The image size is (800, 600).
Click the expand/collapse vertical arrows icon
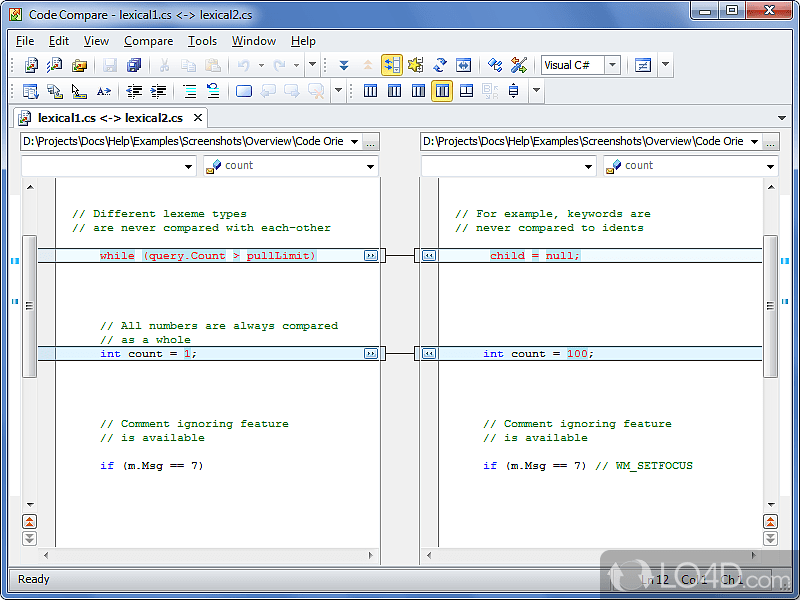click(x=513, y=91)
